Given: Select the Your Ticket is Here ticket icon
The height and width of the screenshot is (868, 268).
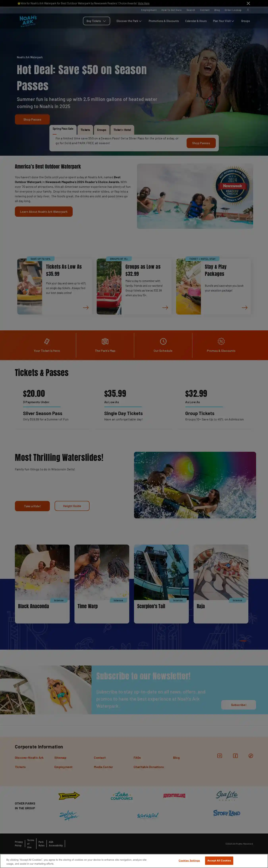Looking at the screenshot, I should coord(47,341).
